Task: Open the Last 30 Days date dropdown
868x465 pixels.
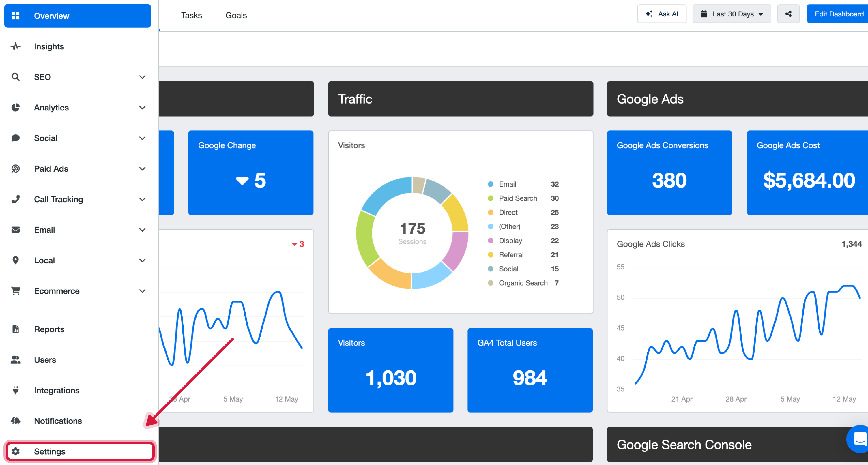Action: click(732, 14)
